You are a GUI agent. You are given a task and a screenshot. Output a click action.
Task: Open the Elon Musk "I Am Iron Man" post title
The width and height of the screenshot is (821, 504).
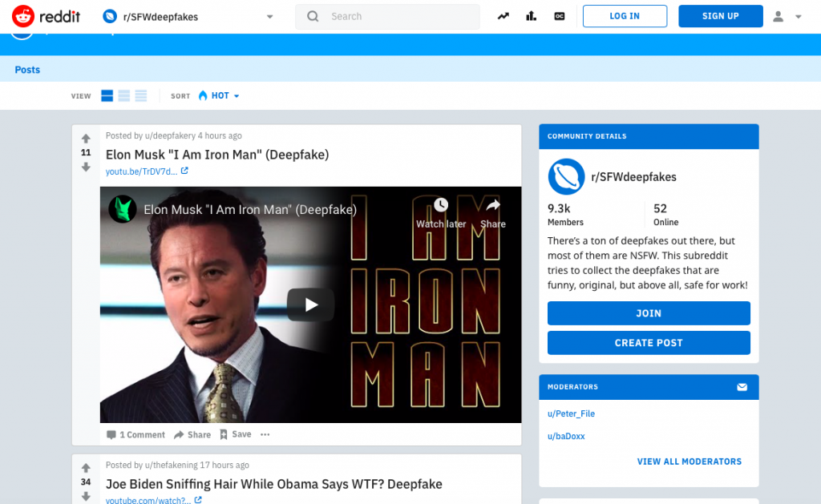217,155
